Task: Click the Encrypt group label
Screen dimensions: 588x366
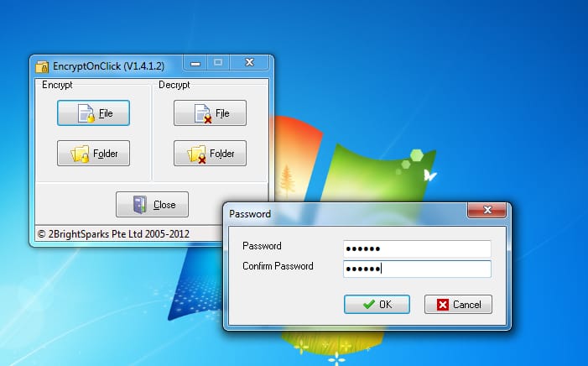Action: pyautogui.click(x=57, y=85)
